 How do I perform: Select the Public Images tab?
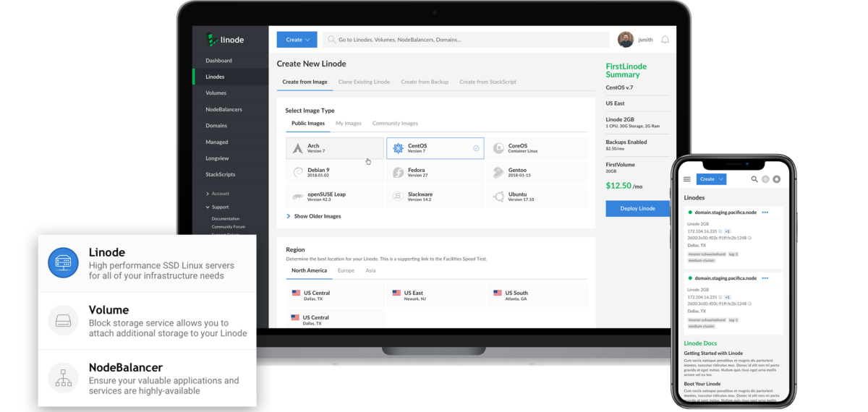pos(308,124)
